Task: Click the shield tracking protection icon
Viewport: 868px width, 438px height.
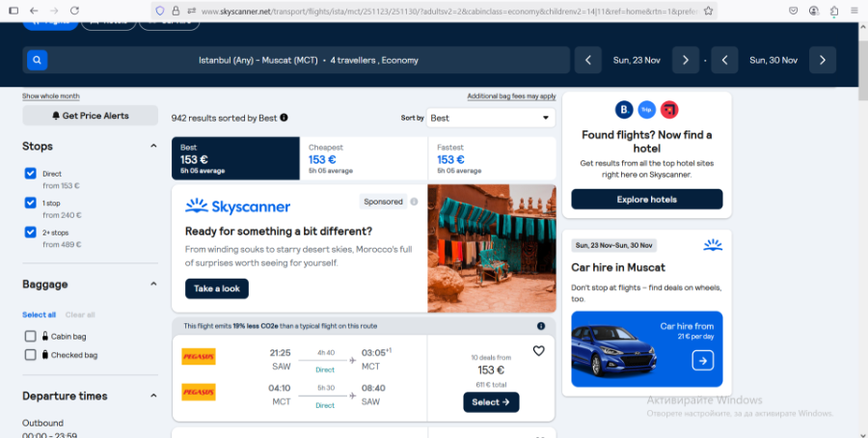Action: [x=160, y=11]
